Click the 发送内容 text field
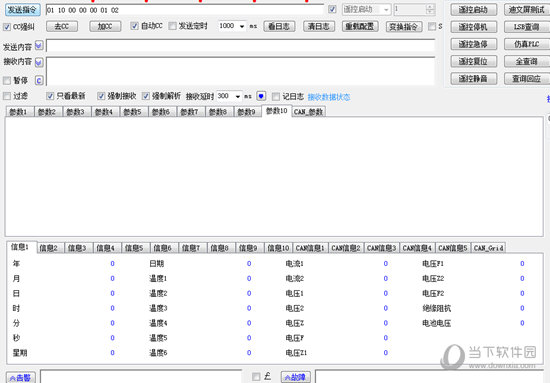Viewport: 550px width, 383px height. pyautogui.click(x=241, y=46)
